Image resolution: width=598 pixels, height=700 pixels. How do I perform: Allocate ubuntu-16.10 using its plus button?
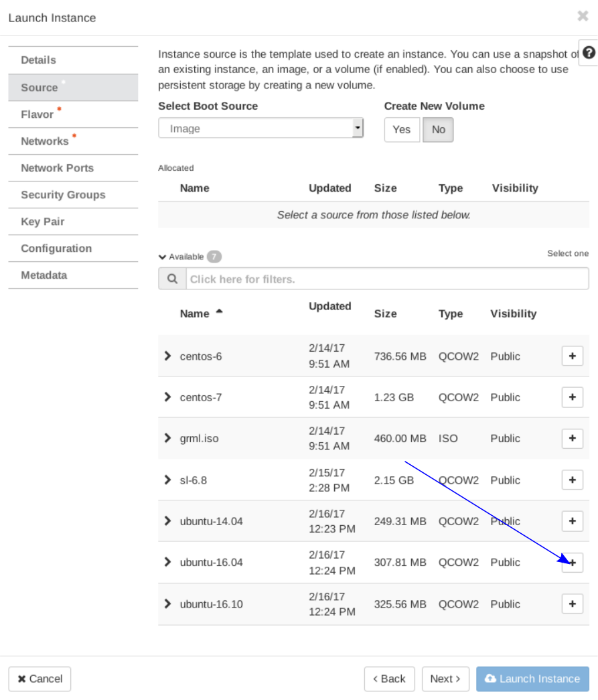[x=572, y=604]
